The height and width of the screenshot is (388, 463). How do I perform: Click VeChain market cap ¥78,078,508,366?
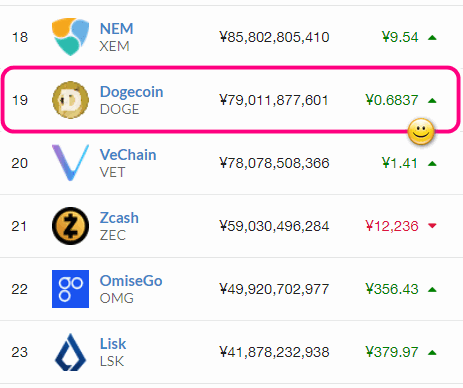(x=274, y=163)
